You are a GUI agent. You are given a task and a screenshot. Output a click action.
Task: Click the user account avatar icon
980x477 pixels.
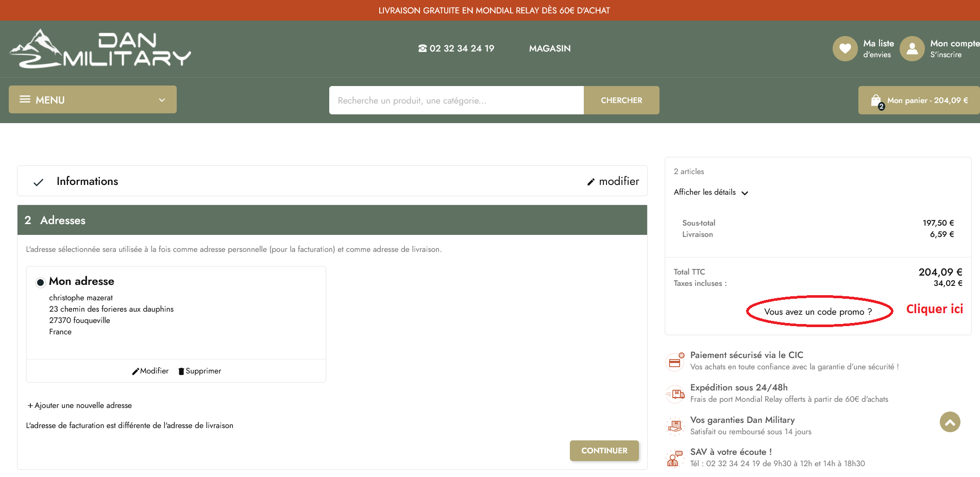912,49
